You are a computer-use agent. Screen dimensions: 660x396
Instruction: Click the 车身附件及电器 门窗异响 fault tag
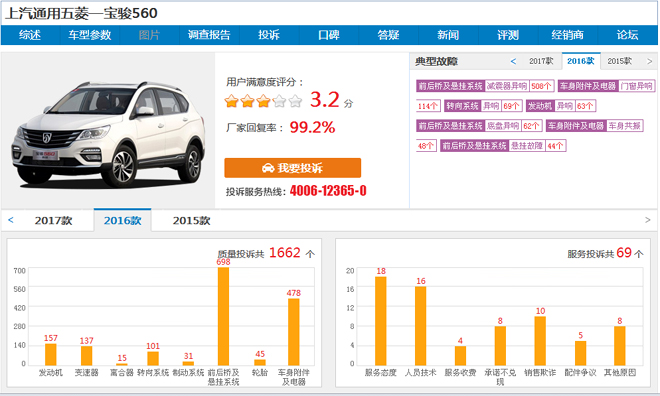[x=606, y=86]
